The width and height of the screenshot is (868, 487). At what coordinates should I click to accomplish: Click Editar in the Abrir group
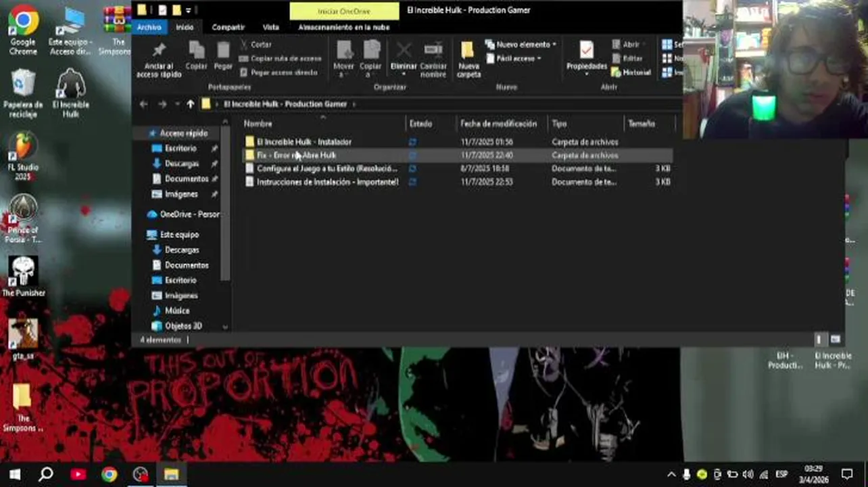click(x=627, y=59)
